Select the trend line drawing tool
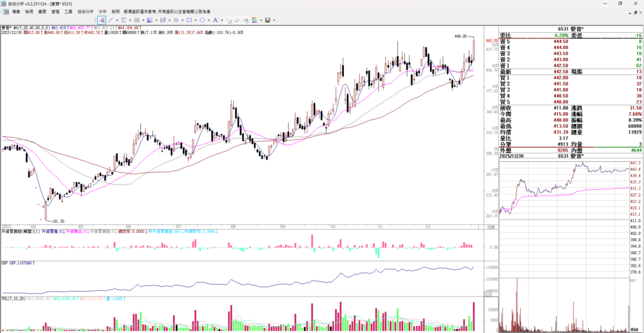Screen dimensions: 644x333 tap(111, 20)
